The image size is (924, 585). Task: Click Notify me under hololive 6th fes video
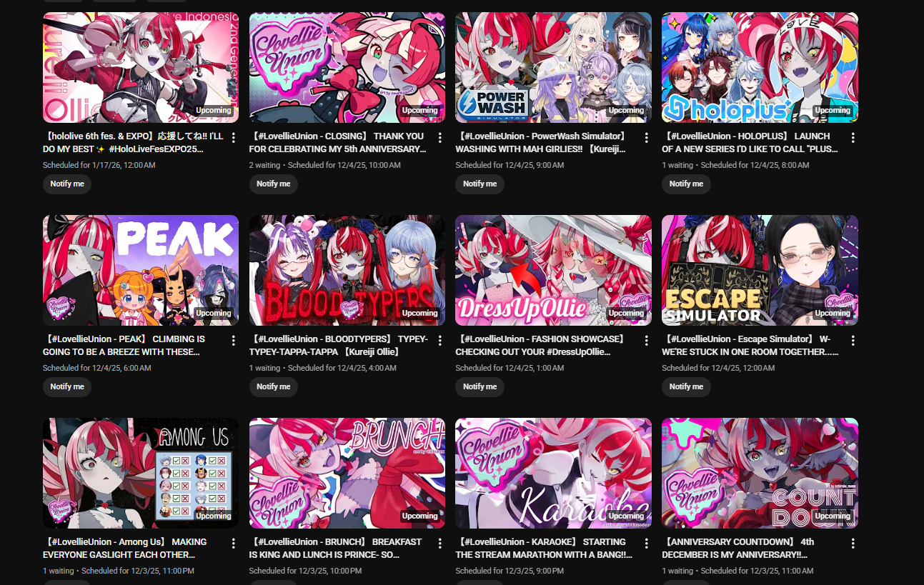pyautogui.click(x=67, y=184)
